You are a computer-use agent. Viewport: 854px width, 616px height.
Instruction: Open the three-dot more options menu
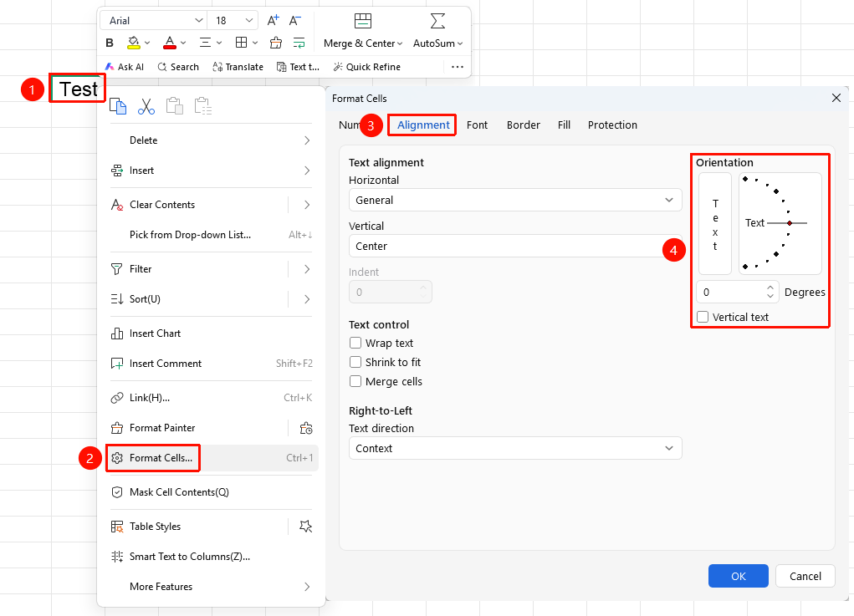[458, 67]
